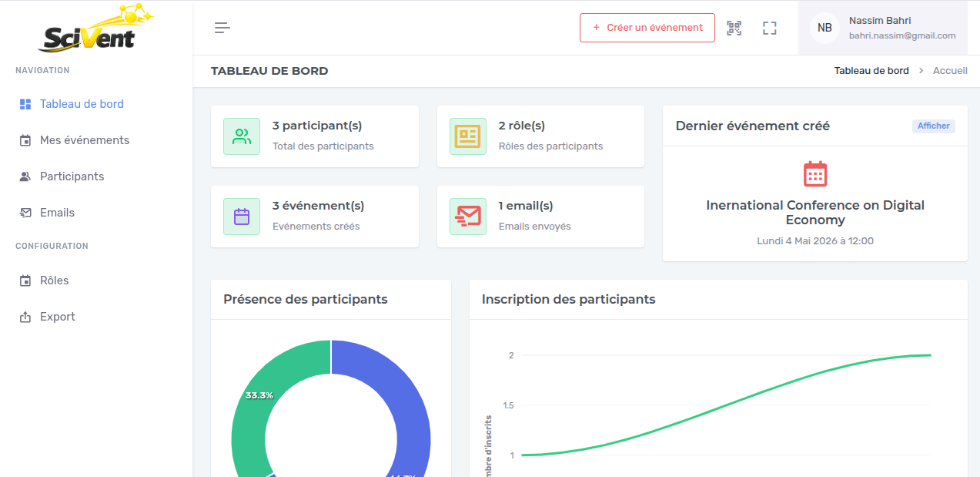The width and height of the screenshot is (980, 477).
Task: Click the green participants icon tile
Action: (242, 136)
